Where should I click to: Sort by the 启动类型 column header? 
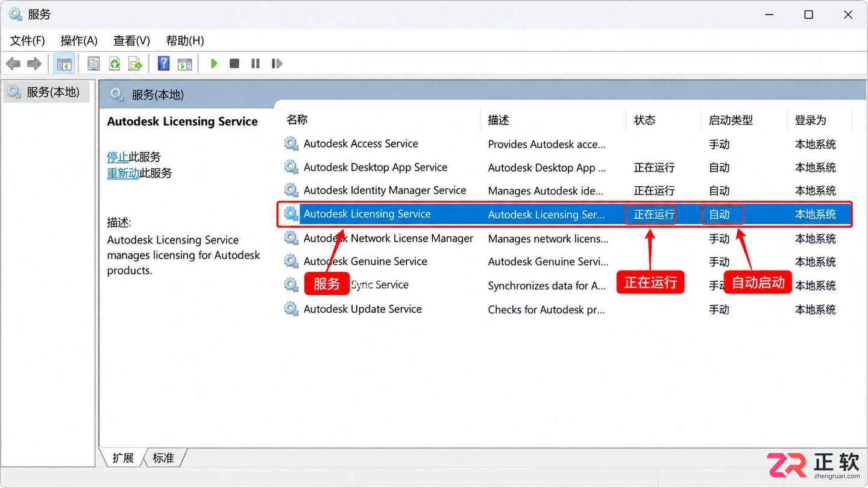(731, 120)
